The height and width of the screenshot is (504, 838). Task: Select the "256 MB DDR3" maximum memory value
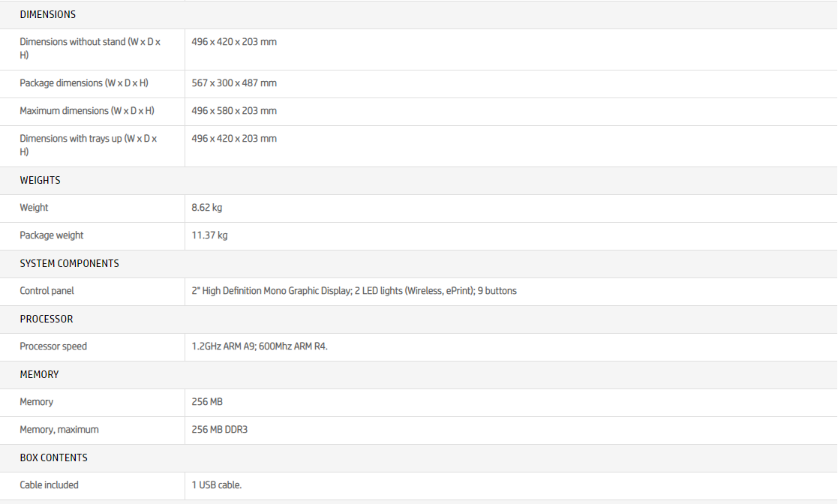point(220,430)
